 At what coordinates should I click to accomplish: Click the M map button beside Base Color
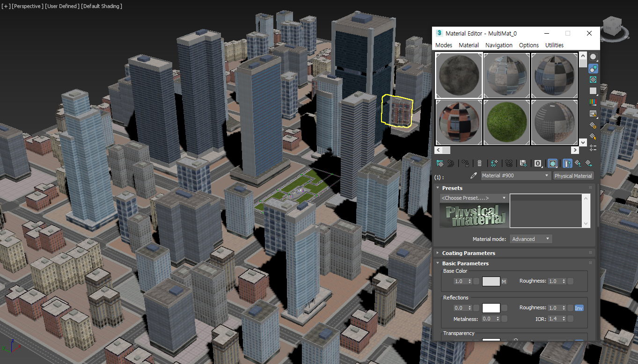click(x=504, y=282)
